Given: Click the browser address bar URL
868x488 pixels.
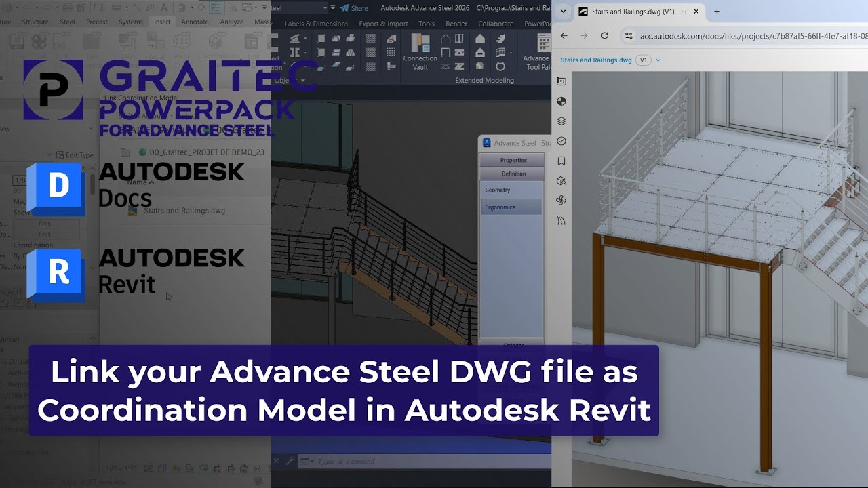Looking at the screenshot, I should [x=753, y=35].
